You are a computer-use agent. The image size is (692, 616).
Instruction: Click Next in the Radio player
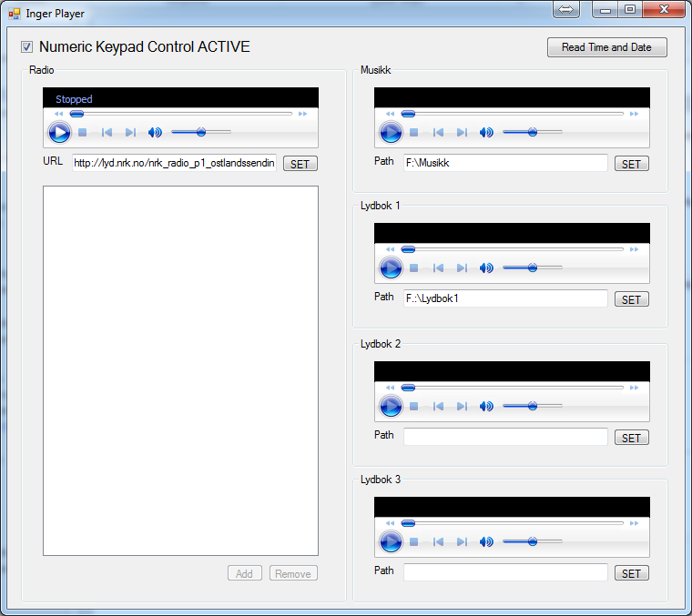pyautogui.click(x=130, y=132)
